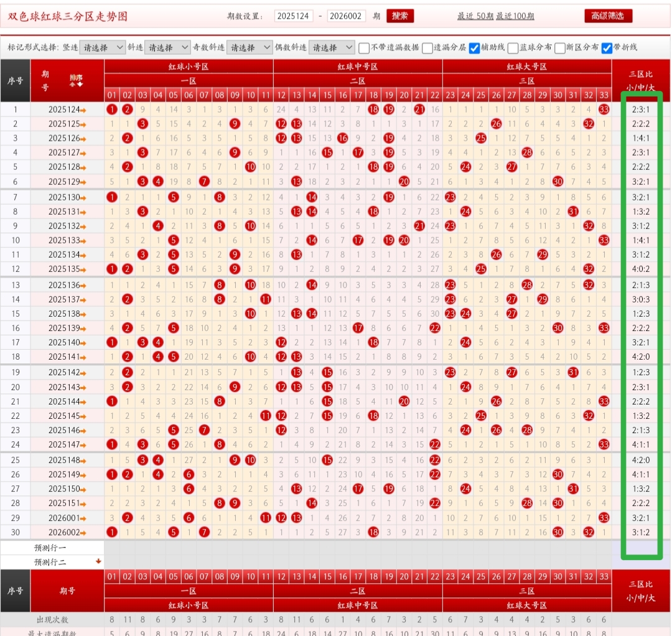672x636 pixels.
Task: Click bottom header column 12
Action: [x=281, y=576]
